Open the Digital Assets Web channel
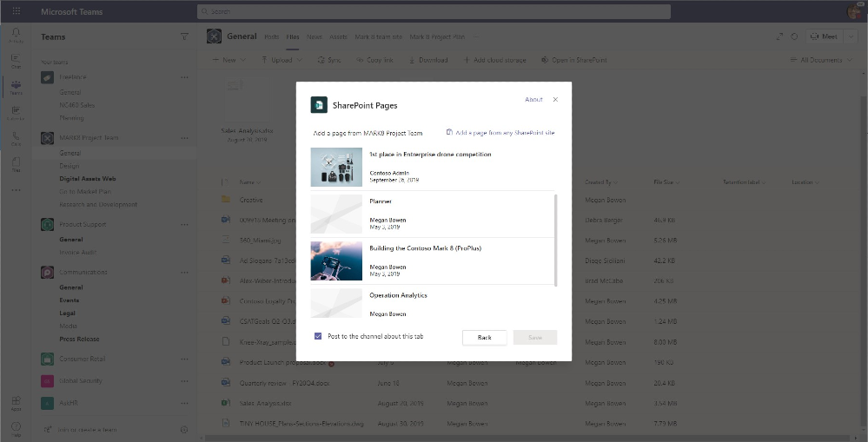Image resolution: width=868 pixels, height=442 pixels. (x=88, y=179)
